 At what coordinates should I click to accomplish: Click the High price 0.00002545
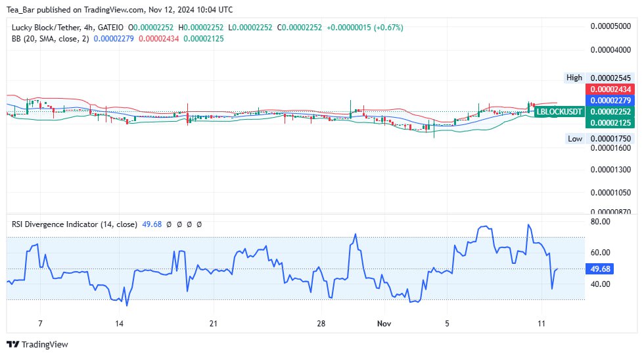coord(610,78)
